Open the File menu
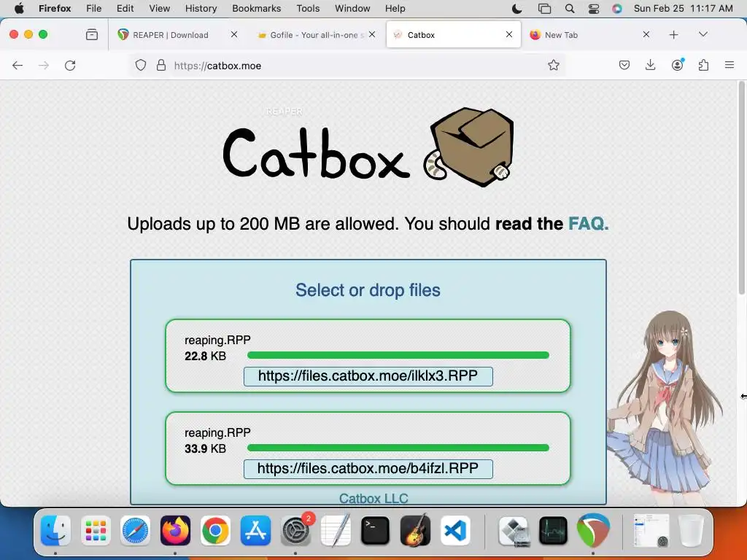The width and height of the screenshot is (747, 560). pyautogui.click(x=94, y=9)
